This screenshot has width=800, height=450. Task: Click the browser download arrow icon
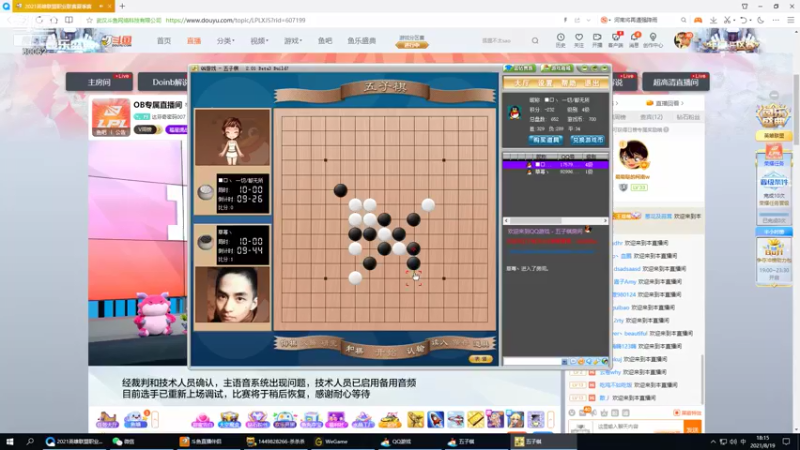click(713, 20)
